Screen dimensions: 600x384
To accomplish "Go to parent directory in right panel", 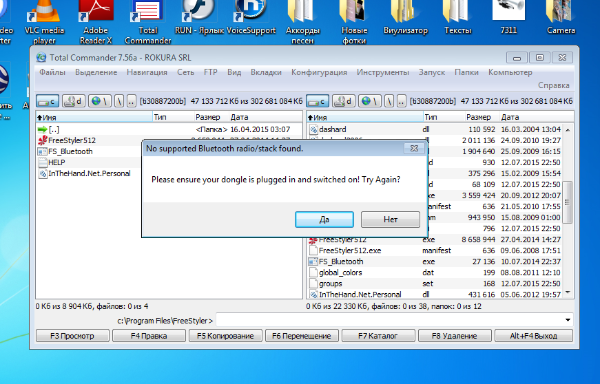I will click(x=401, y=101).
